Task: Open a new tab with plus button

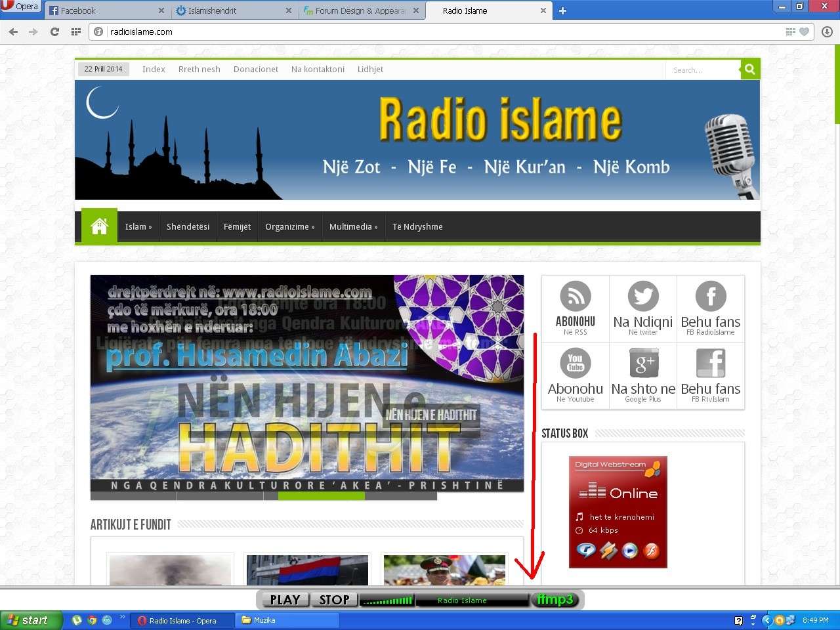Action: click(x=562, y=10)
